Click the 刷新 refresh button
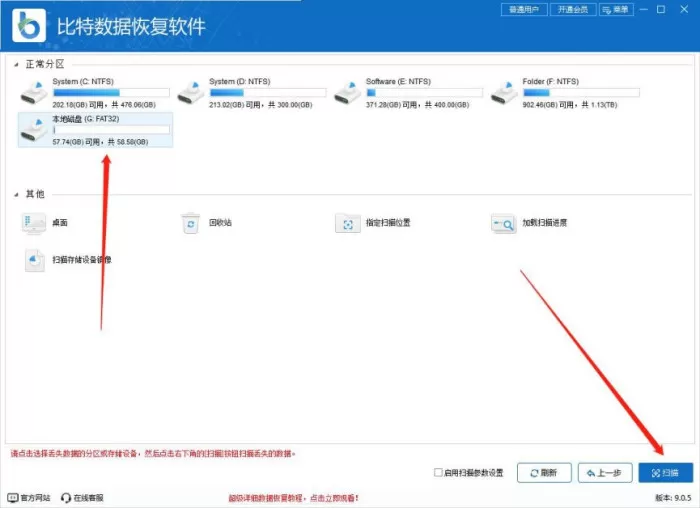Screen dimensions: 700x508 pyautogui.click(x=544, y=473)
